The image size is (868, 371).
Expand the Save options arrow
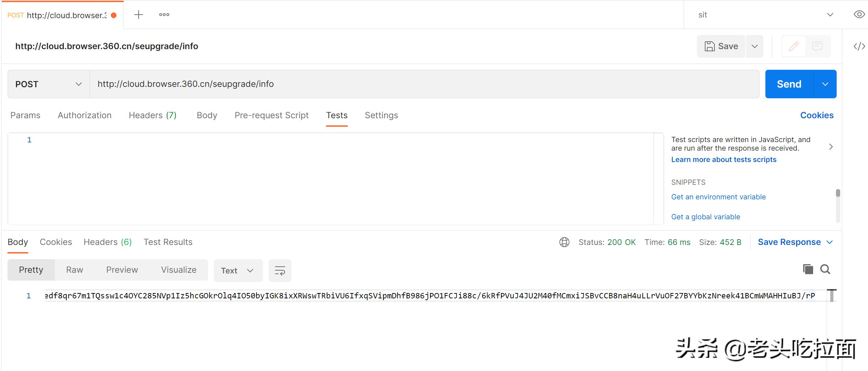(x=754, y=46)
